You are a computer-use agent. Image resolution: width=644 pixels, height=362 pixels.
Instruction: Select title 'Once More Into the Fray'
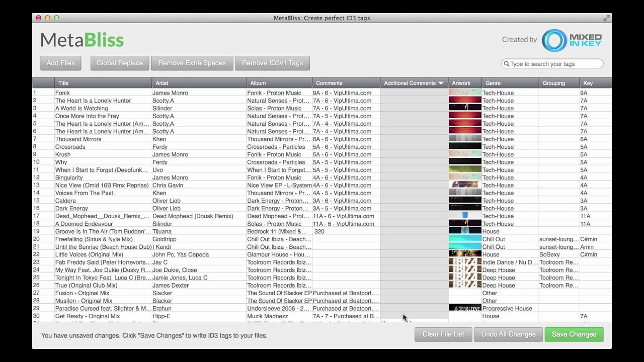pyautogui.click(x=87, y=116)
